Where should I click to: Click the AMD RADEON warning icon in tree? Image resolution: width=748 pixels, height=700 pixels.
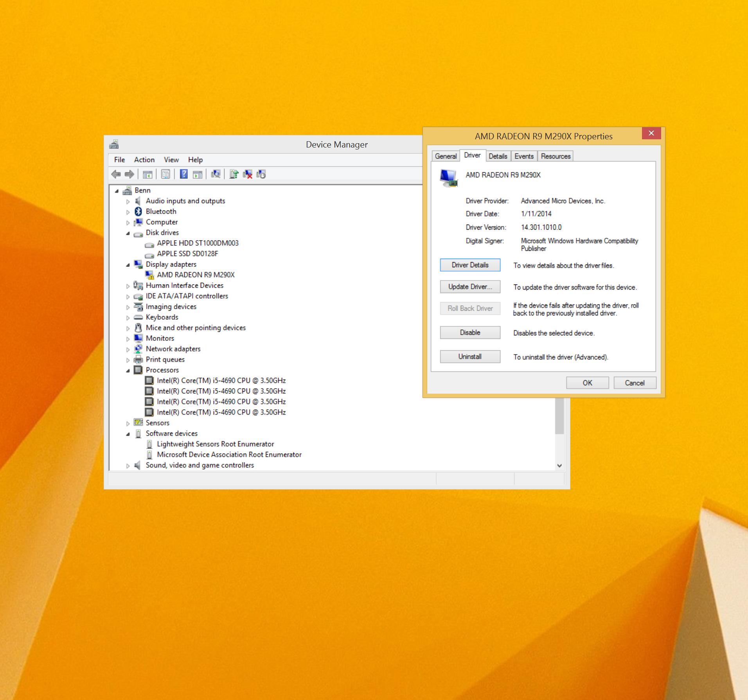tap(149, 275)
